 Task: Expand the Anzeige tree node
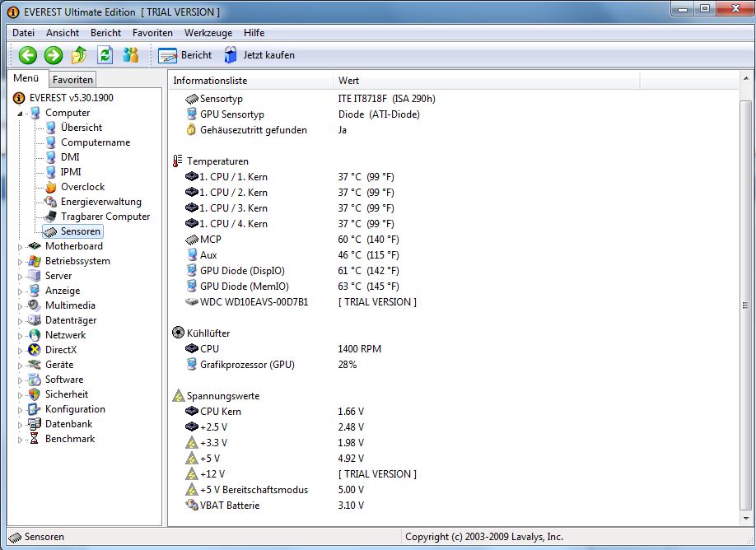20,291
